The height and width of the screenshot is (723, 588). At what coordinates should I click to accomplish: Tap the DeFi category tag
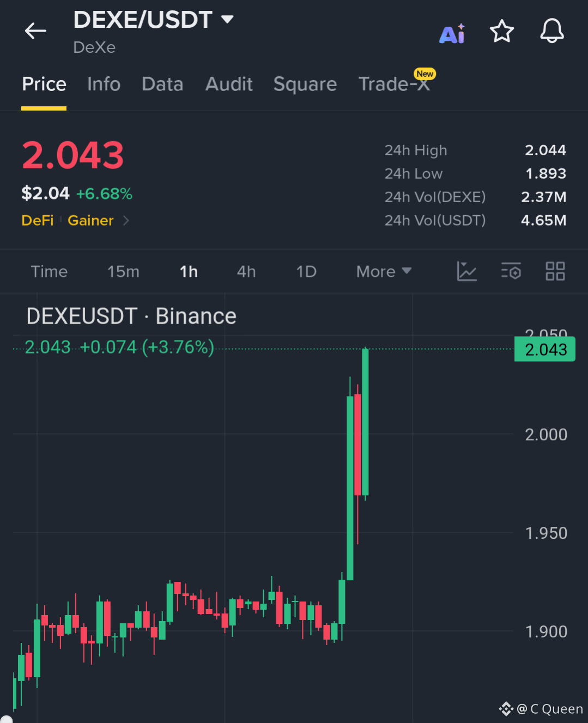coord(38,220)
